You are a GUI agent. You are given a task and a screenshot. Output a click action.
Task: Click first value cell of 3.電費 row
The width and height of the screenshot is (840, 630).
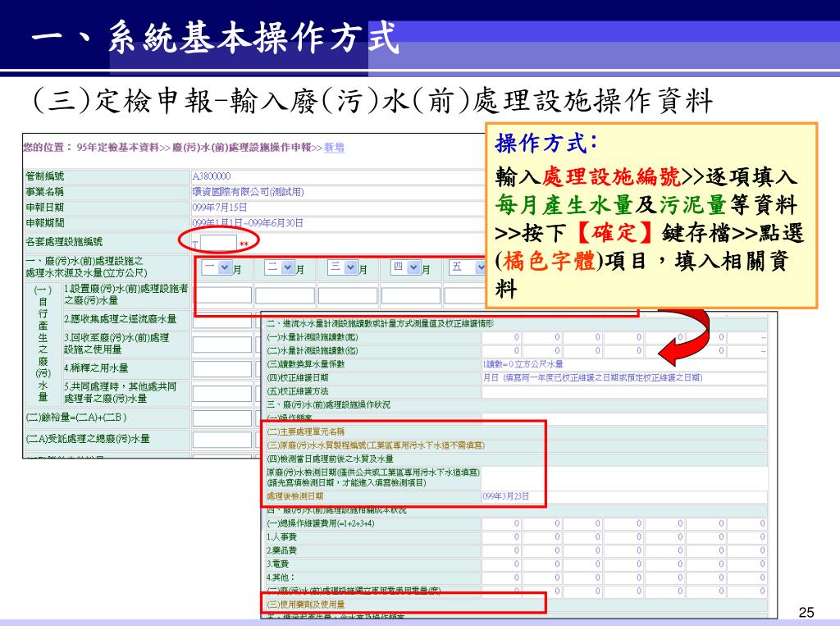coord(501,564)
